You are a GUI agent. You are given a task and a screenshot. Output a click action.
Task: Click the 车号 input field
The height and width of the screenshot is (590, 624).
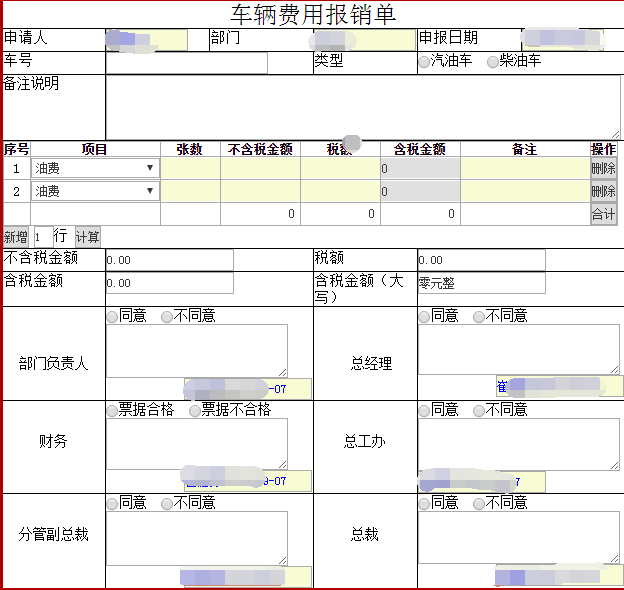pos(186,63)
